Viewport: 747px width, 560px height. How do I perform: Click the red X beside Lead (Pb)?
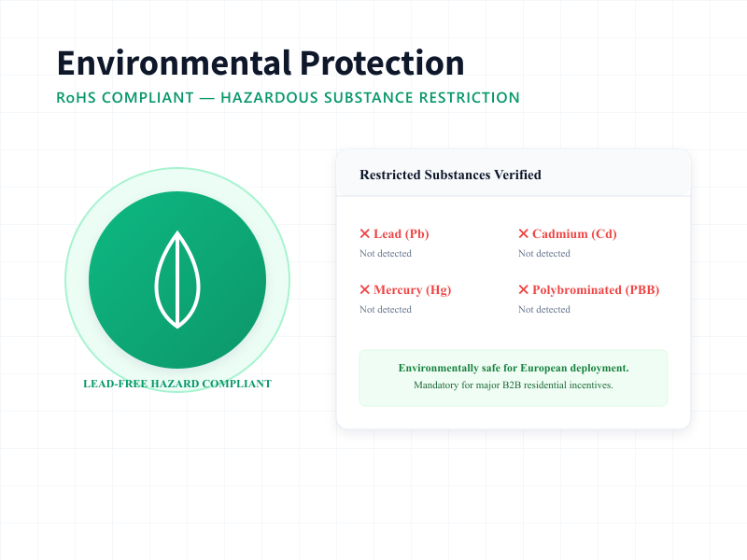click(365, 233)
